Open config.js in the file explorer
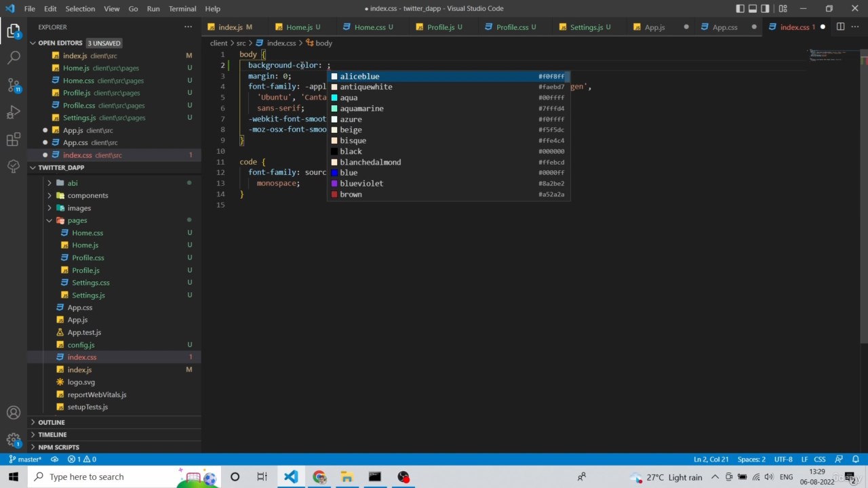The image size is (868, 488). point(81,345)
